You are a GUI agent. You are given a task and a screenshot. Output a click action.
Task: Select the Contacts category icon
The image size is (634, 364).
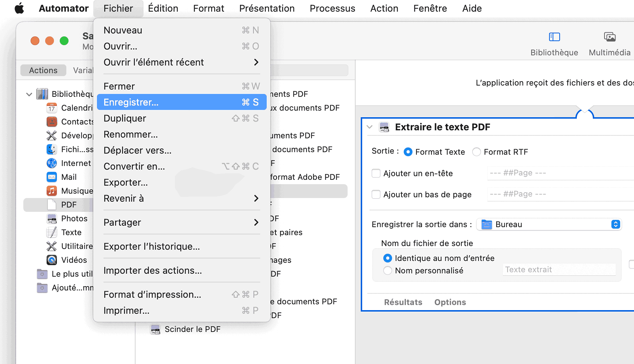(x=52, y=122)
